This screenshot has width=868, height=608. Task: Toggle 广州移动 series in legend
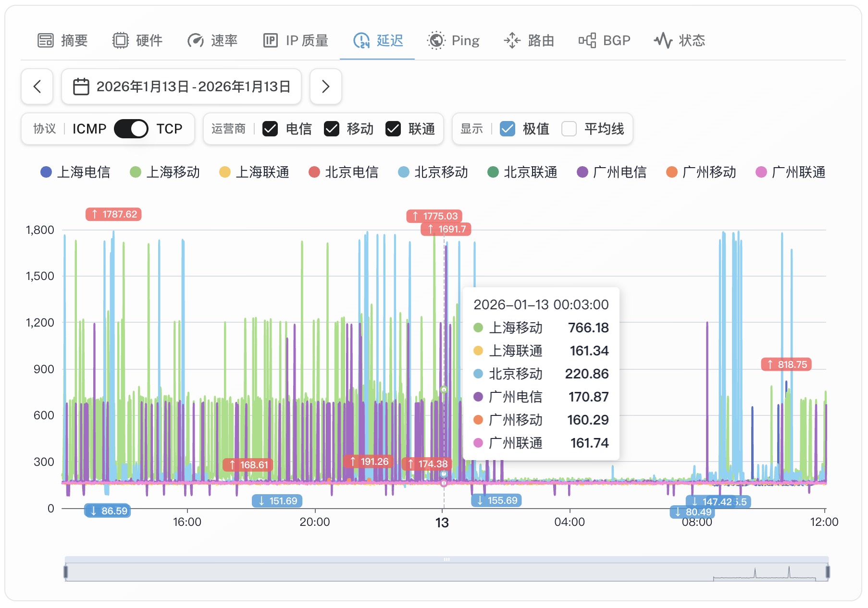pyautogui.click(x=701, y=172)
